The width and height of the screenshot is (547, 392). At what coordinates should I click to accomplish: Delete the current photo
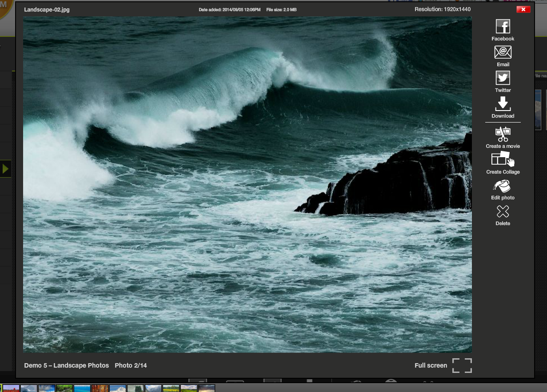click(503, 212)
